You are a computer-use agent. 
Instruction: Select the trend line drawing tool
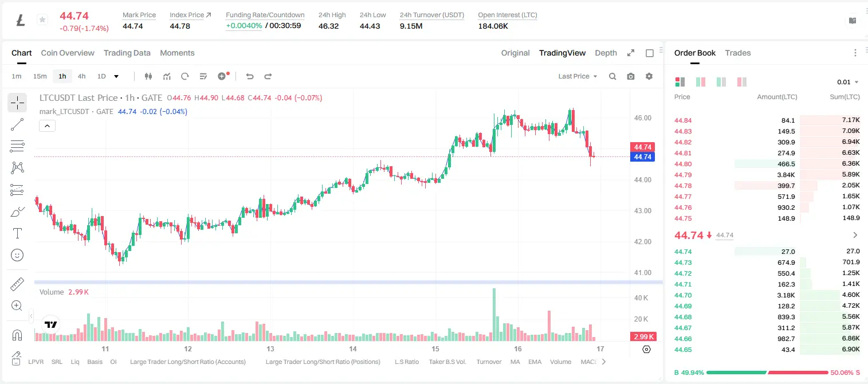click(x=17, y=124)
